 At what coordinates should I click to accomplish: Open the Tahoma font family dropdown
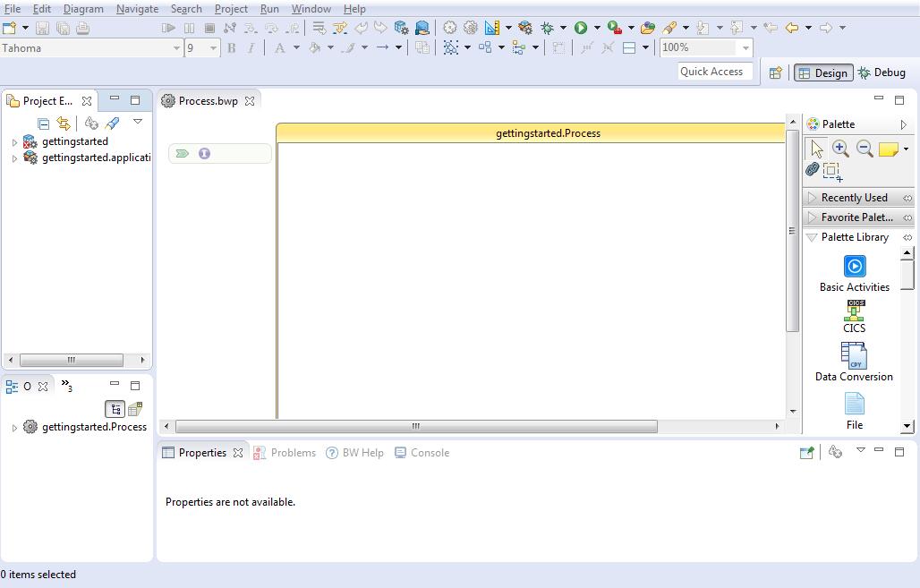tap(175, 48)
